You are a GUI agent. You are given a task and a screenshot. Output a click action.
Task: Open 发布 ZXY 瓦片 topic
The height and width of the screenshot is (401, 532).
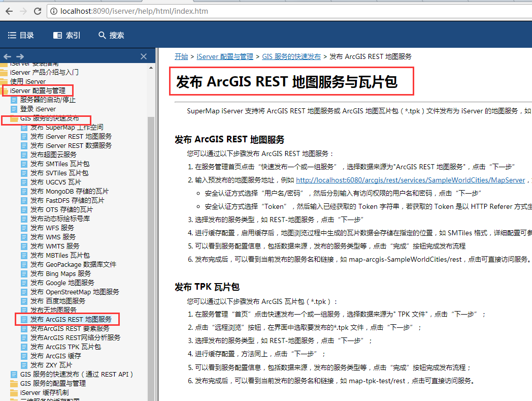[51, 365]
